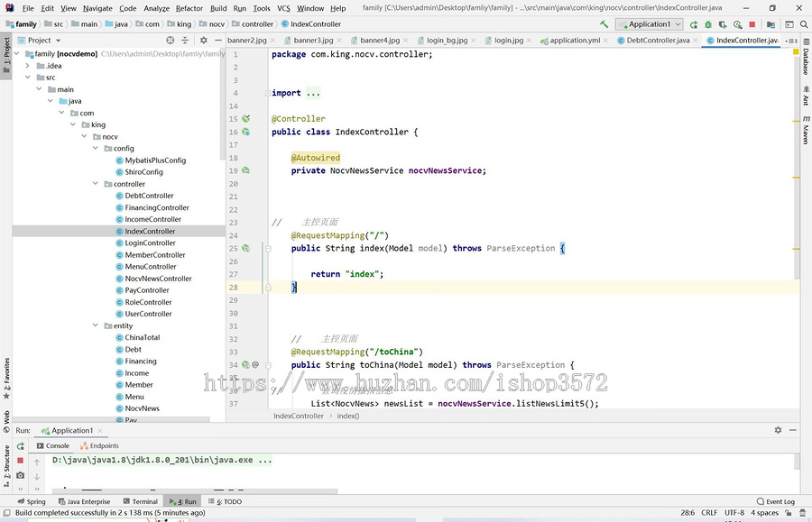Open the Endpoints tab in Run panel
The image size is (812, 522).
click(99, 445)
